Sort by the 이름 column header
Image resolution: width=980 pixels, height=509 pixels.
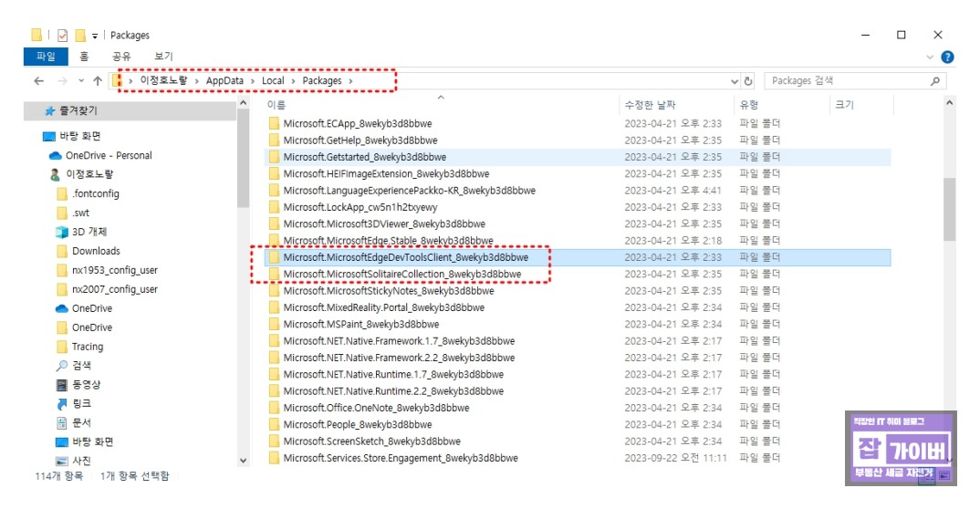coord(276,105)
